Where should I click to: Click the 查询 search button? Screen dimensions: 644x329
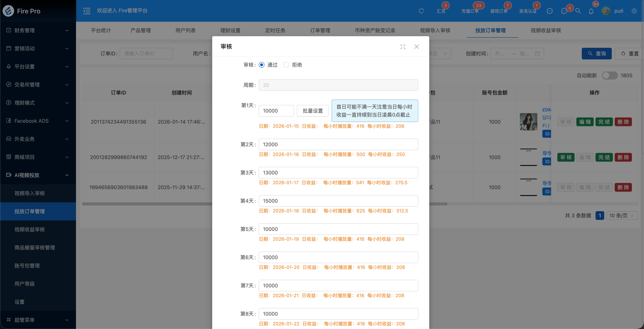(596, 54)
